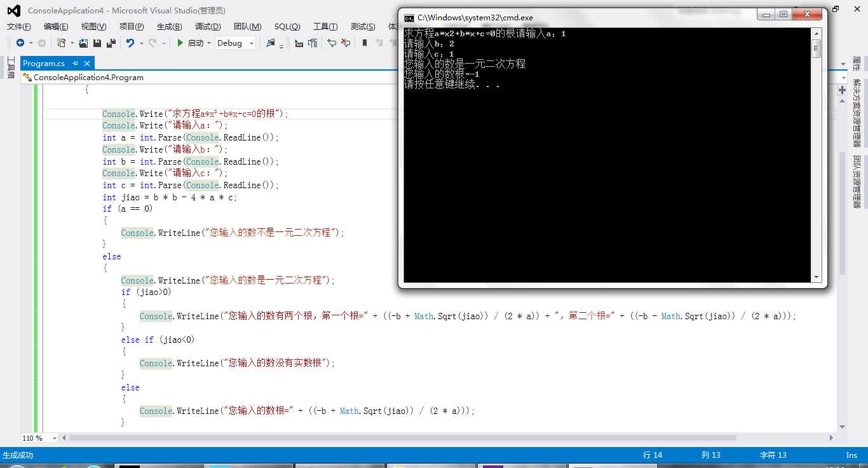Open the 工具箱 side panel tab
The width and height of the screenshot is (868, 468).
pyautogui.click(x=11, y=67)
